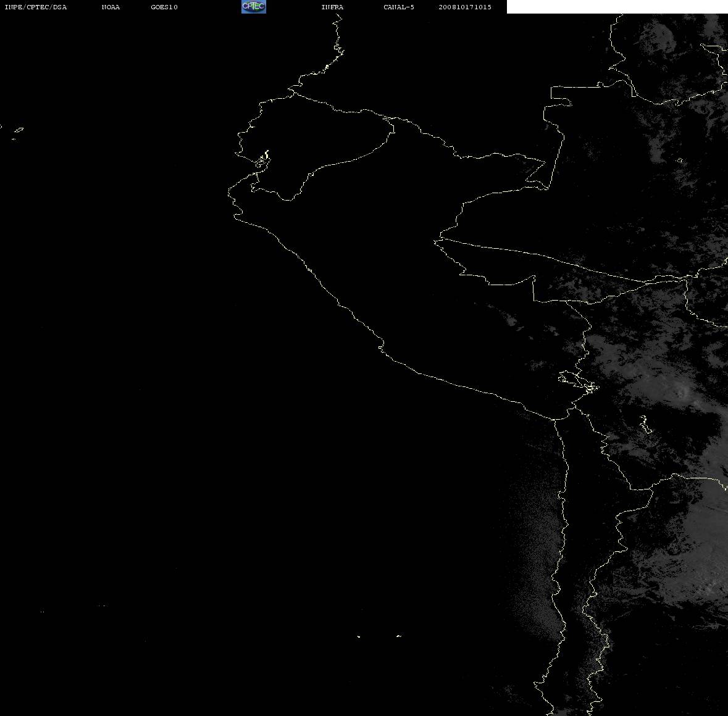Click the CANAL-5 channel label
The height and width of the screenshot is (716, 728).
pos(398,7)
